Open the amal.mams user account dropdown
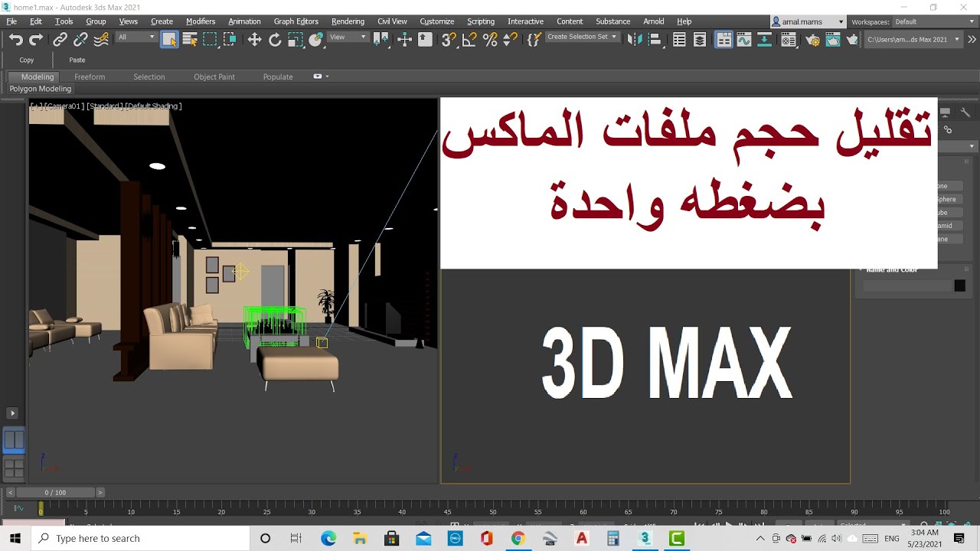Viewport: 980px width, 551px height. point(808,22)
